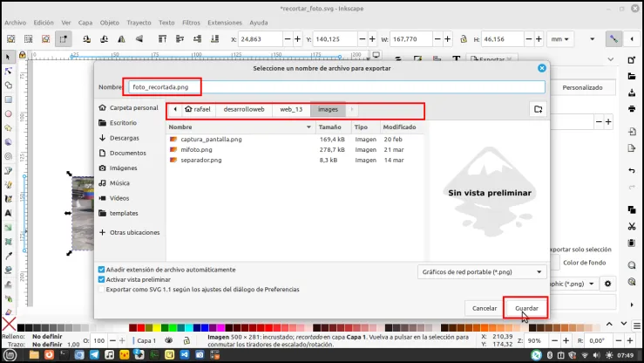Viewport: 644px width, 363px height.
Task: Expand Otras ubicaciones in sidebar
Action: tap(129, 232)
